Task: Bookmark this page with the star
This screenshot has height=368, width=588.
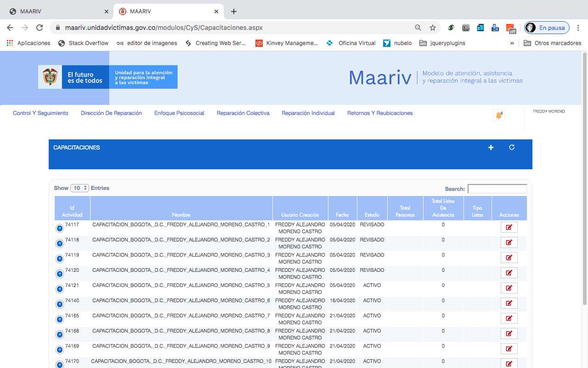Action: pos(433,28)
